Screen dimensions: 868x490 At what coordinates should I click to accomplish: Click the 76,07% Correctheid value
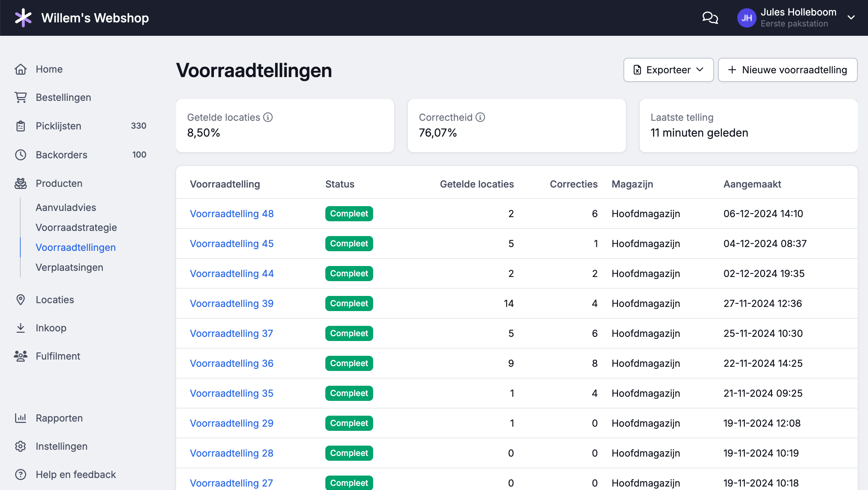tap(438, 133)
